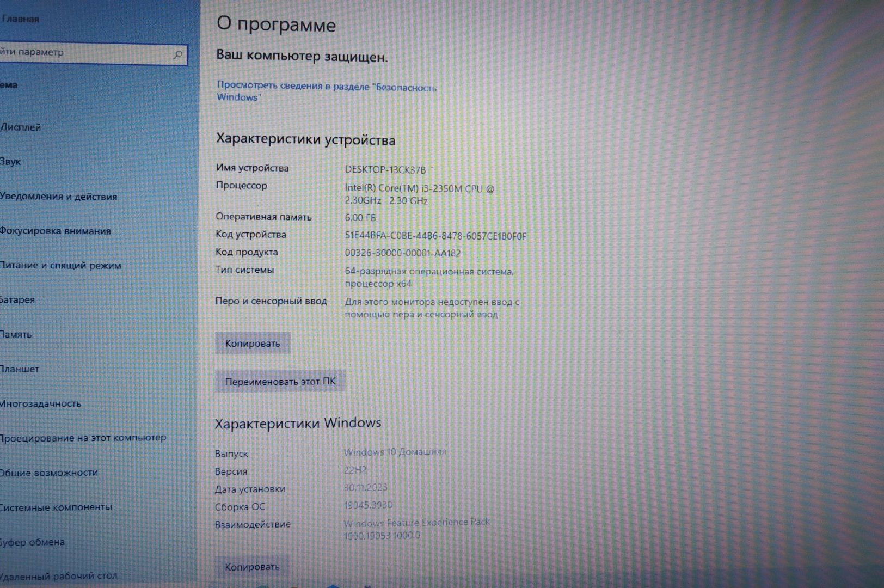884x588 pixels.
Task: Open Уведомления и действия section
Action: coord(59,197)
